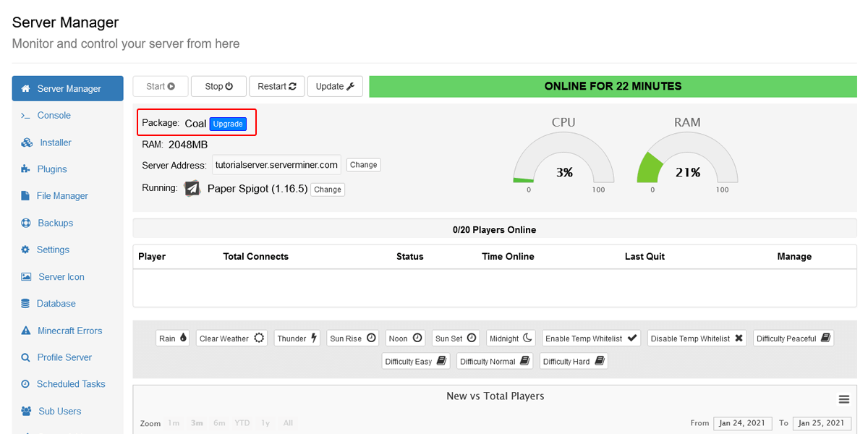Upgrade the Coal package
Screen dimensions: 868x434
click(228, 124)
